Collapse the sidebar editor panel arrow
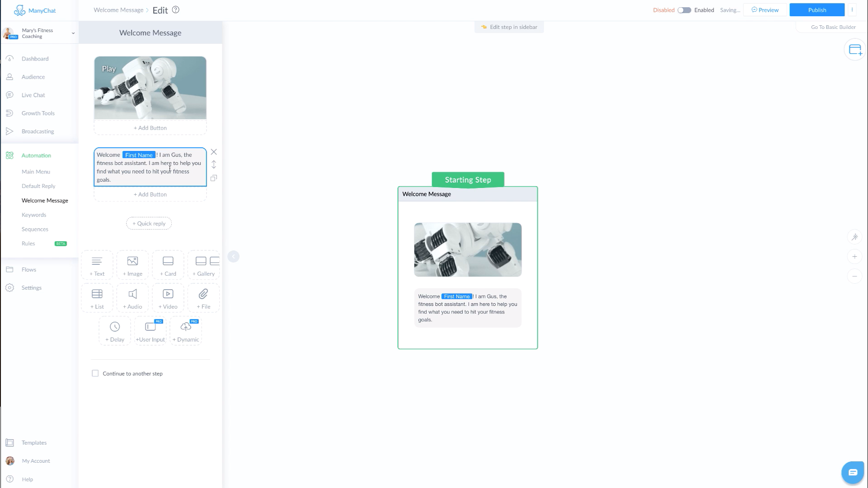868x488 pixels. pos(234,257)
